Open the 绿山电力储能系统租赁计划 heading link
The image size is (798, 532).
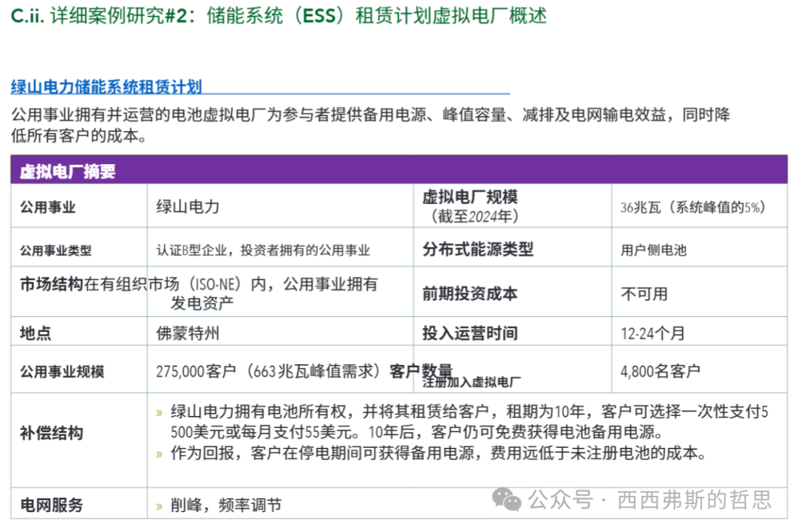106,87
